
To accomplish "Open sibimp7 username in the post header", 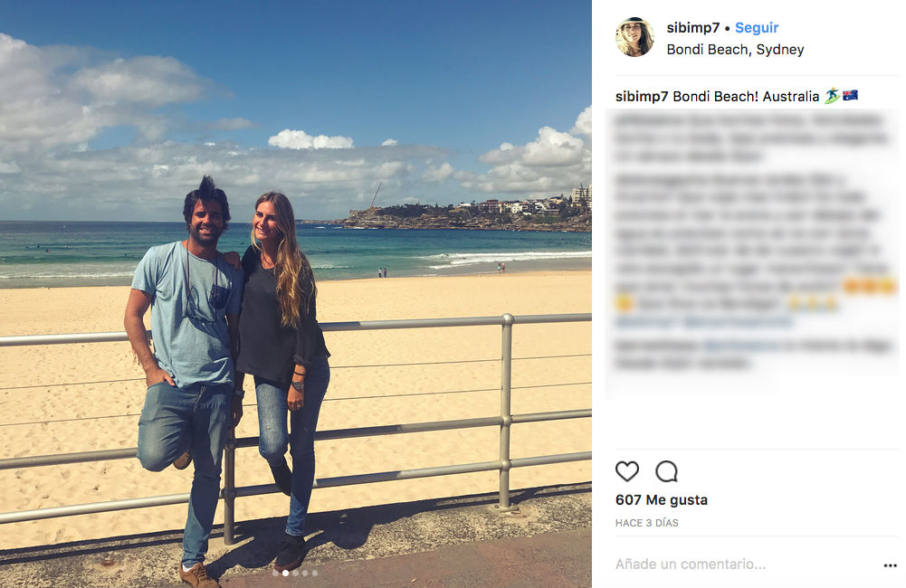I will (x=692, y=28).
